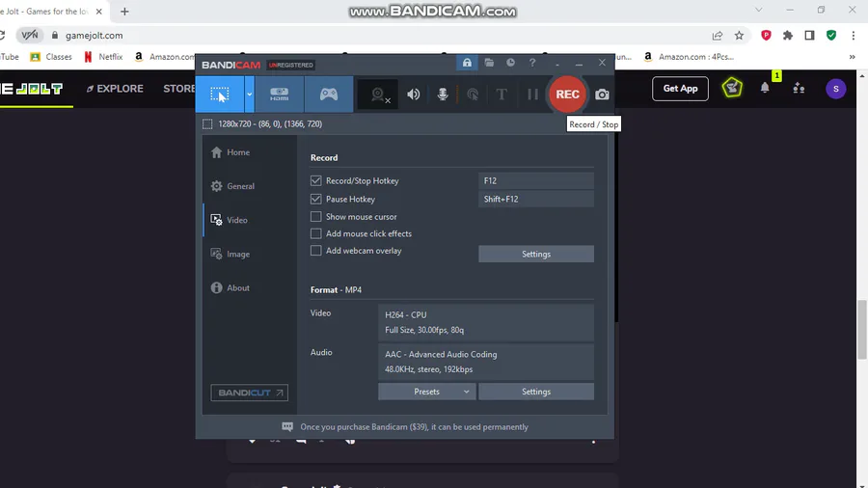Click the capture area size indicator icon
Viewport: 868px width, 488px height.
coord(207,124)
